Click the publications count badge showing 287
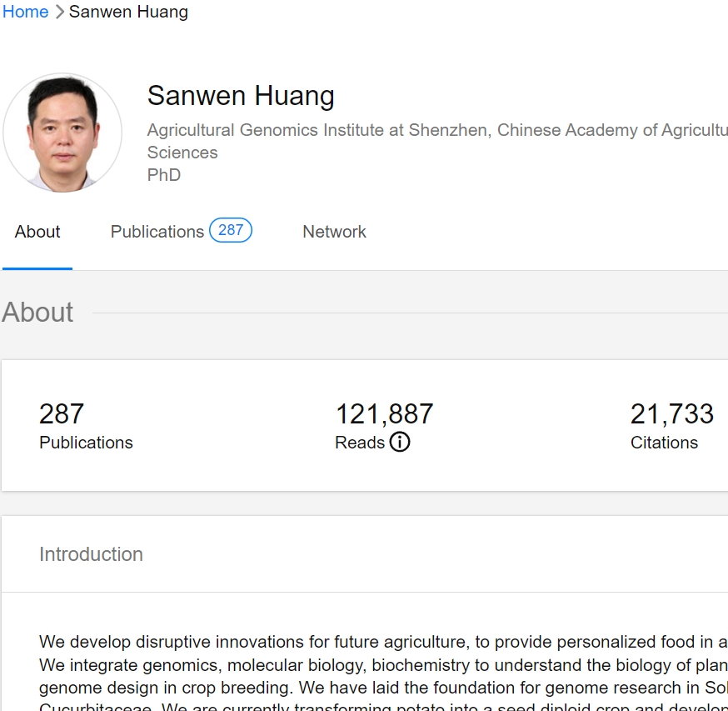Image resolution: width=728 pixels, height=711 pixels. click(x=229, y=230)
